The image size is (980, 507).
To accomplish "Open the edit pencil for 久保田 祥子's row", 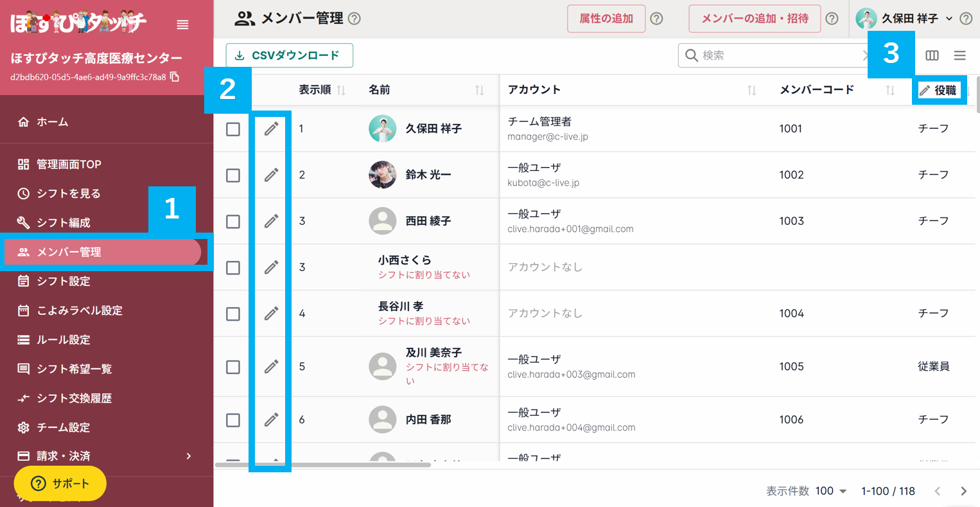I will pos(271,129).
